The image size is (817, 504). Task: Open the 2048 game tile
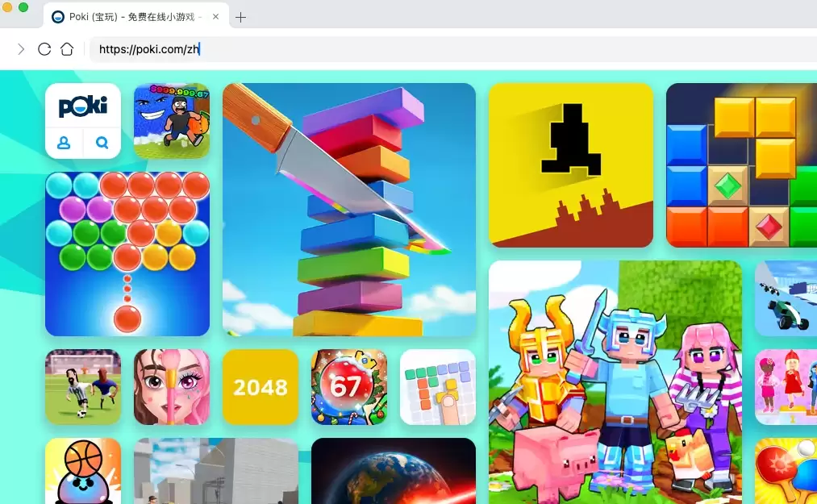point(261,387)
